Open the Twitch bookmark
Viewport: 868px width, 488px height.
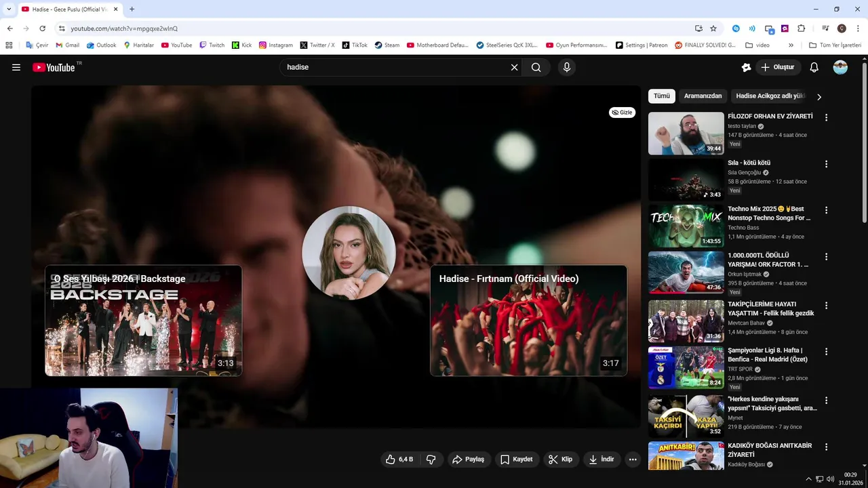click(x=212, y=45)
